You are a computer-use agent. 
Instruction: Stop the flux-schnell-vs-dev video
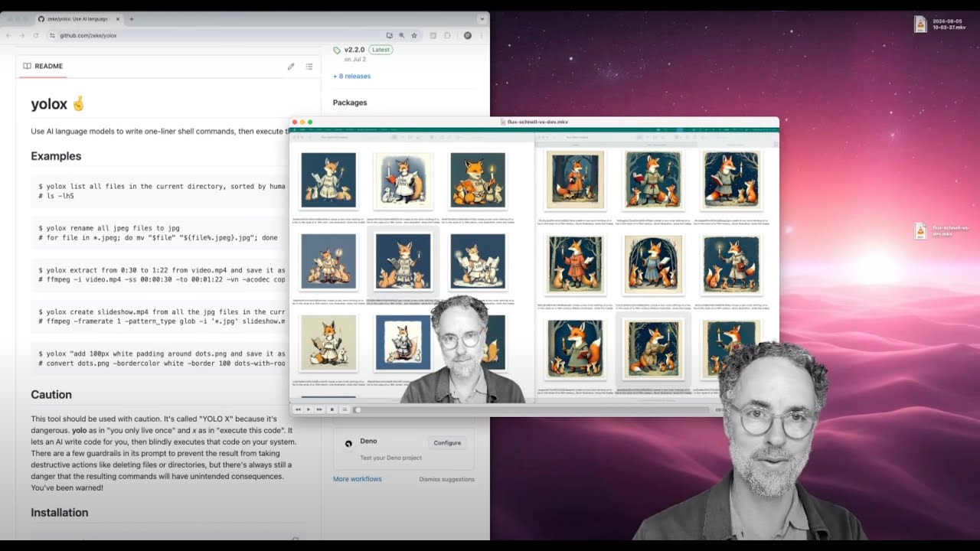click(332, 409)
